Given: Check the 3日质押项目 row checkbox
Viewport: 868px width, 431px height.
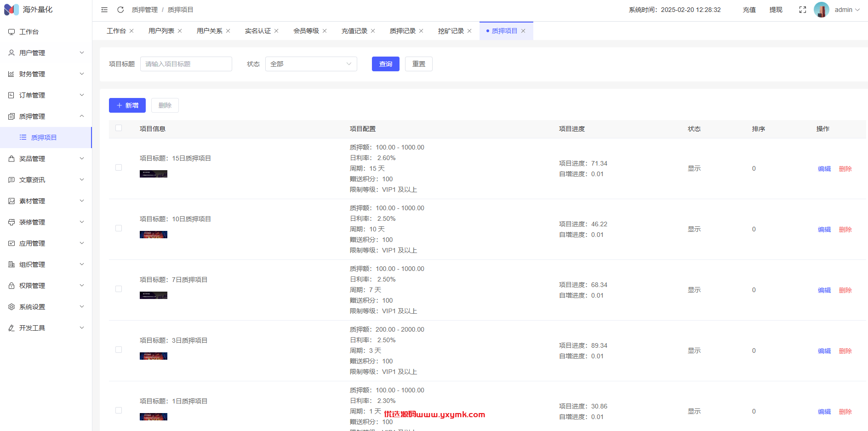Looking at the screenshot, I should tap(119, 350).
